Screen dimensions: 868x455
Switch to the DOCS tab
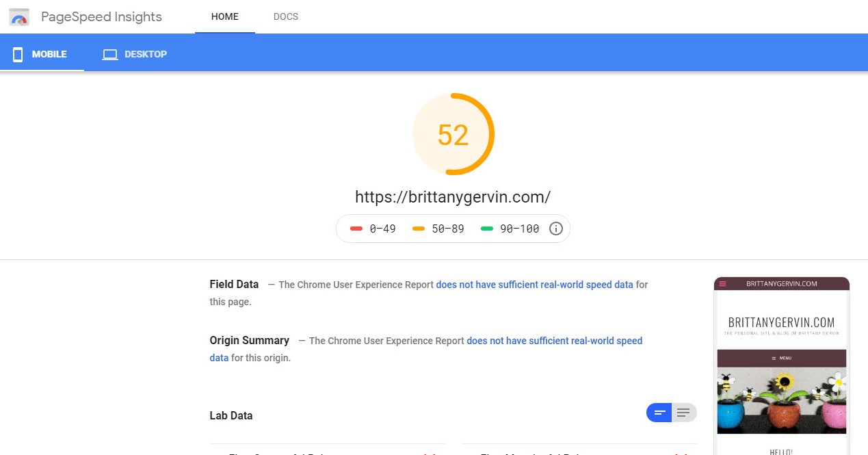point(285,16)
